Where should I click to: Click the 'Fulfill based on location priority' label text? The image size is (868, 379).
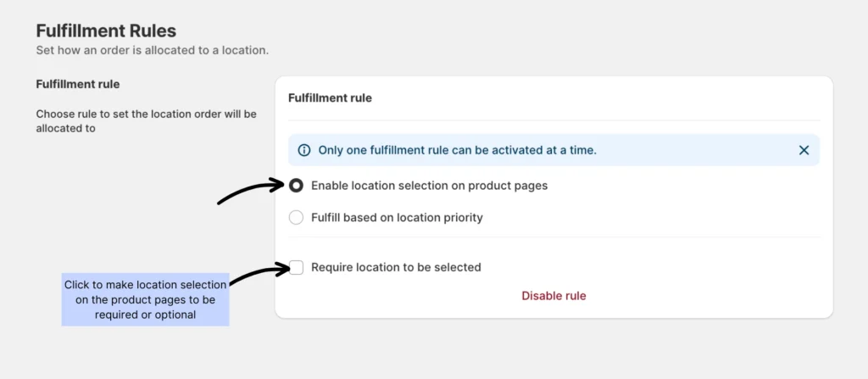(x=397, y=218)
